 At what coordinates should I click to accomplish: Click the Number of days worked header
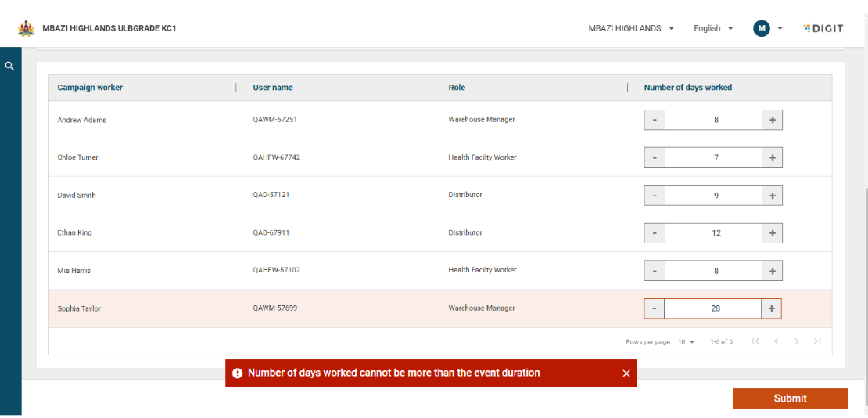[687, 88]
